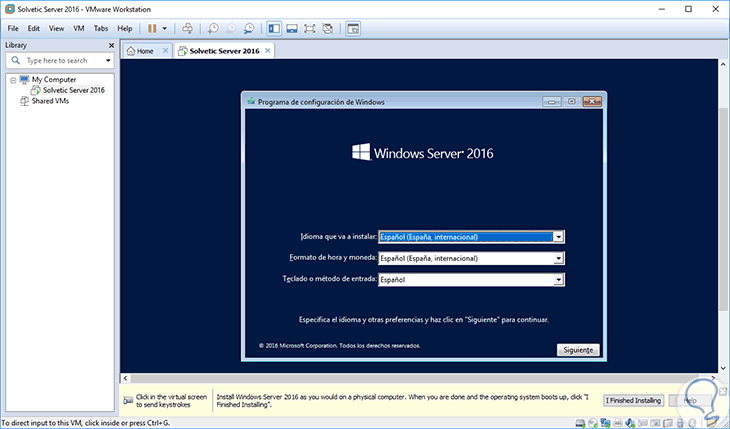Click Send Ctrl+Alt+Del toolbar icon
The image size is (730, 429).
[187, 28]
